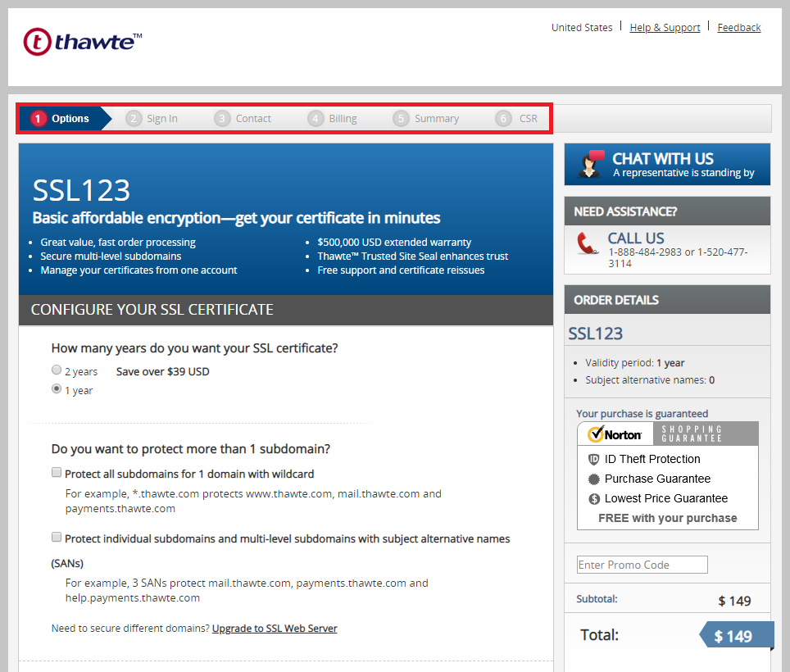Open Help & Support link
790x672 pixels.
click(x=665, y=28)
